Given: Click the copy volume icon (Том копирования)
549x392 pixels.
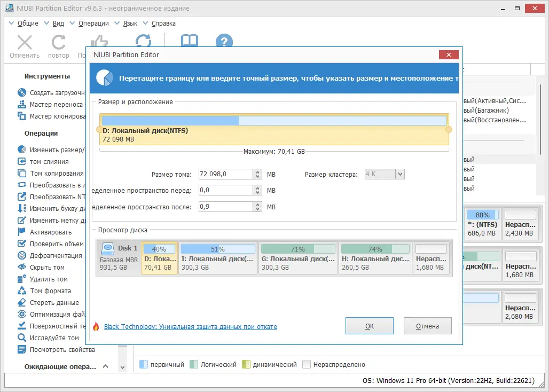Looking at the screenshot, I should (x=22, y=173).
